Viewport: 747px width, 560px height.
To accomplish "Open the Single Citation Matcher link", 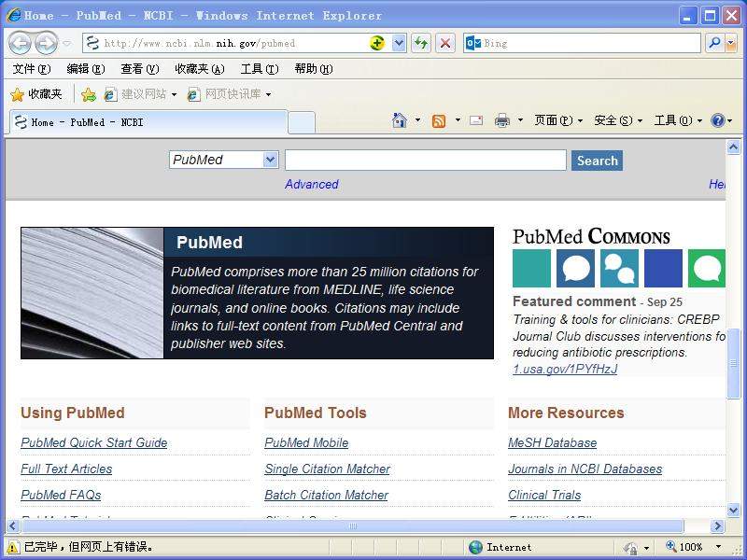I will [328, 469].
